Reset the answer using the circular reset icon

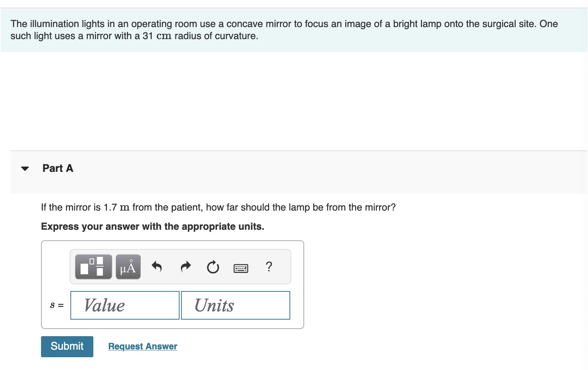212,267
